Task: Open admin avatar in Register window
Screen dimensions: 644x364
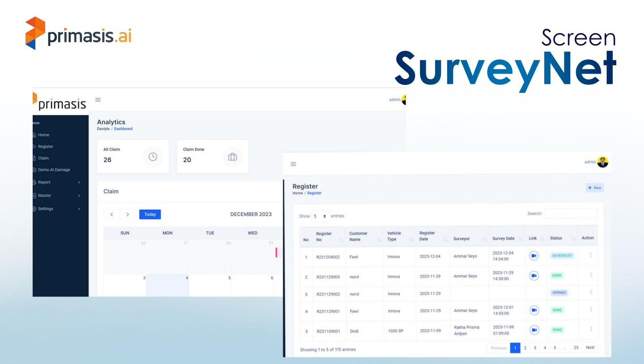Action: 603,162
